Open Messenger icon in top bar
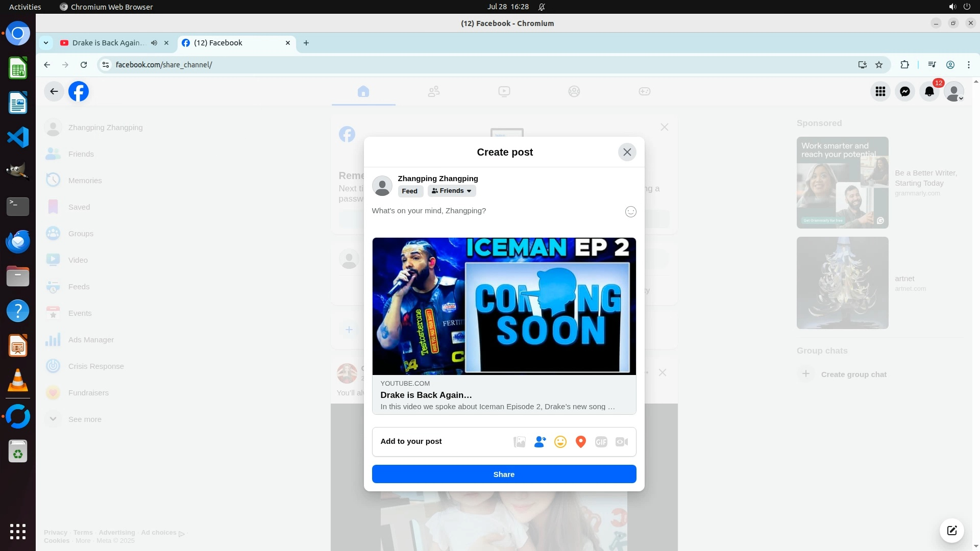The image size is (980, 551). 904,92
